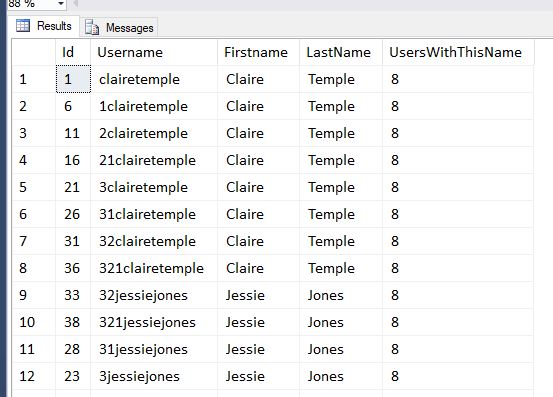Select row header number 8

click(x=34, y=268)
